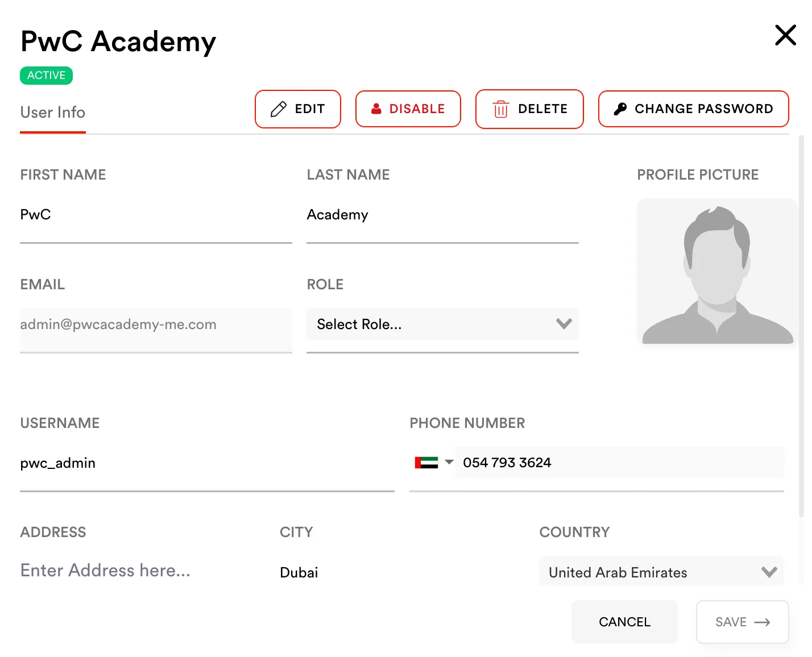Expand the phone country code selector arrow
The image size is (812, 657).
point(449,462)
